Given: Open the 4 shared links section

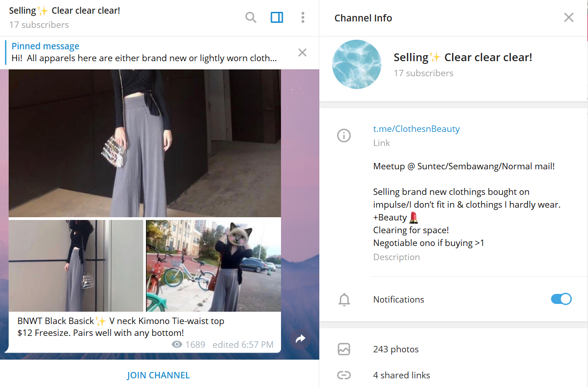Looking at the screenshot, I should point(401,375).
